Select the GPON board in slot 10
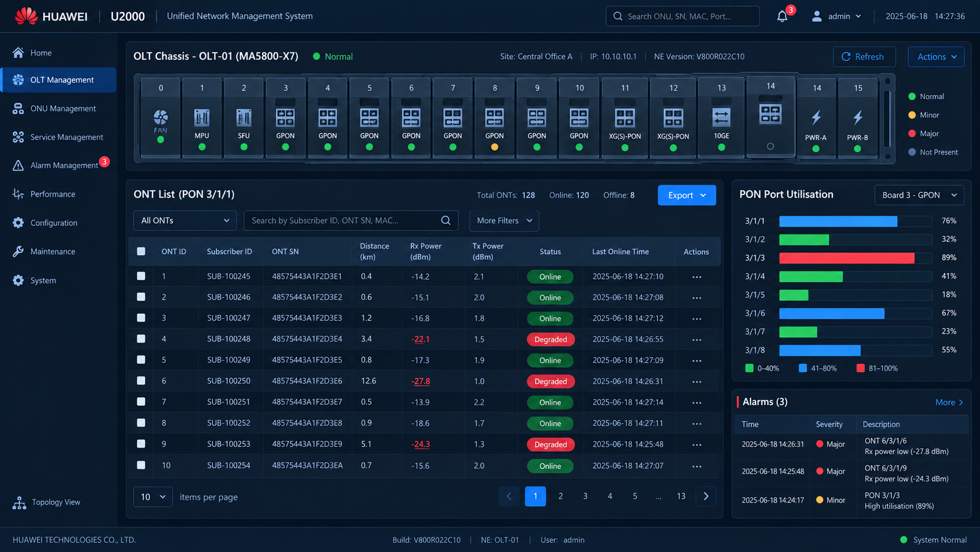980x552 pixels. (x=579, y=118)
